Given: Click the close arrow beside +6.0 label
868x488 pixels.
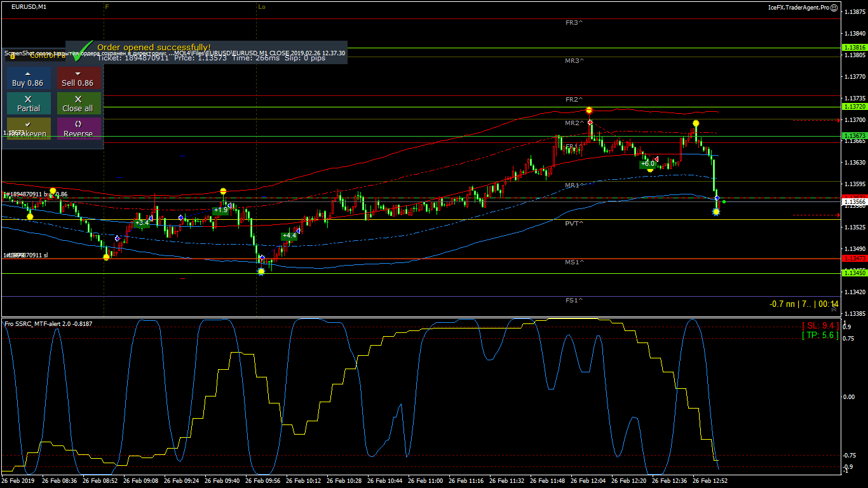Looking at the screenshot, I should (x=656, y=159).
